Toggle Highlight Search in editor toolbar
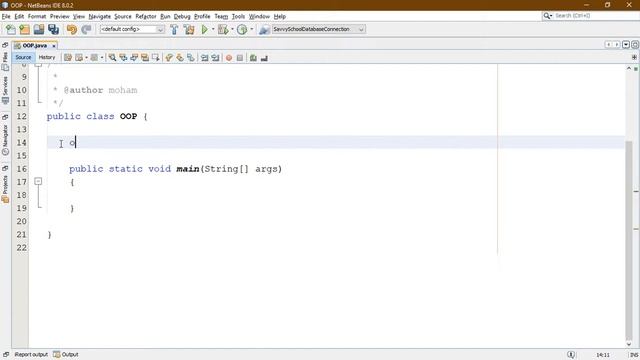The width and height of the screenshot is (640, 360). tap(145, 58)
